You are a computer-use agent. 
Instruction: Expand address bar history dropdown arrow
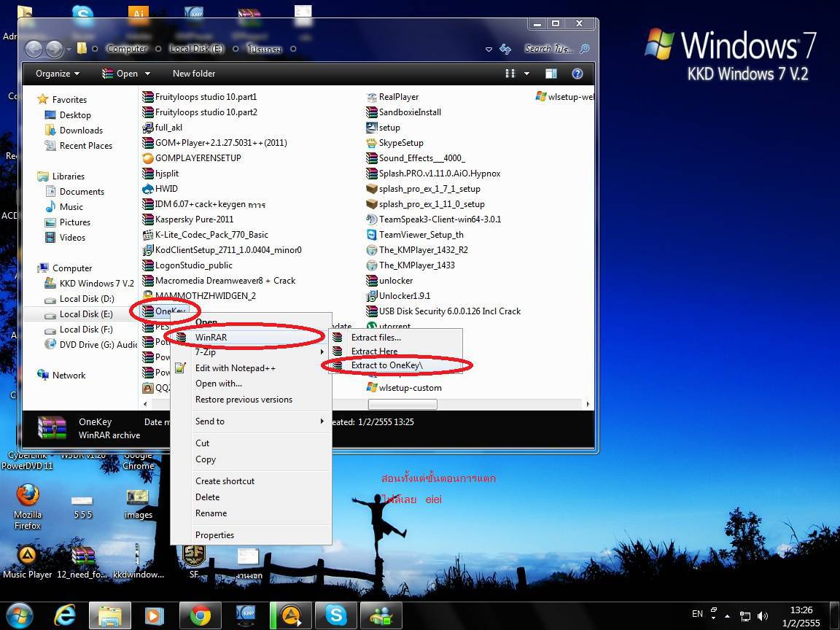[489, 50]
